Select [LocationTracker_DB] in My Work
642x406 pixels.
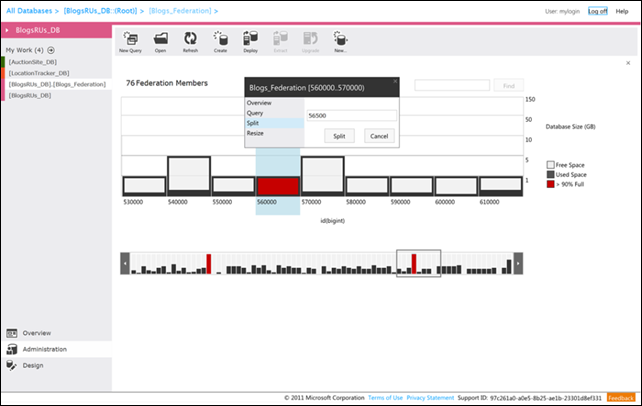pyautogui.click(x=39, y=73)
